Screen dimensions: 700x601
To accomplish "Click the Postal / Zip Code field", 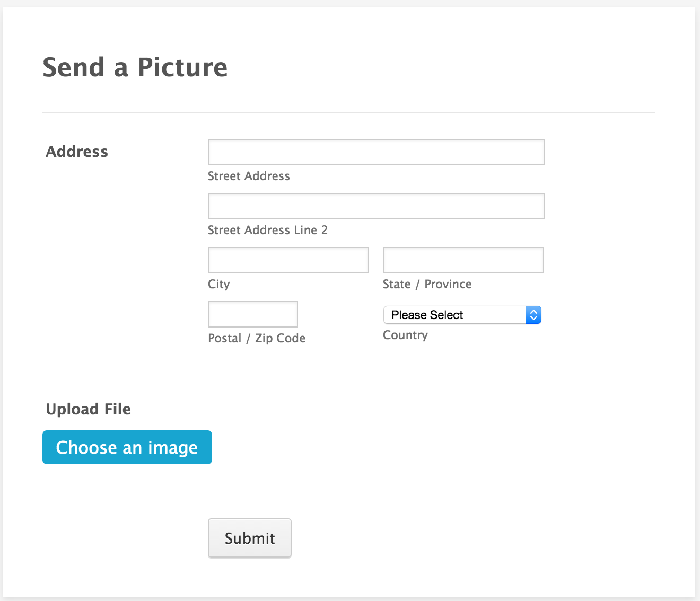I will pos(252,314).
